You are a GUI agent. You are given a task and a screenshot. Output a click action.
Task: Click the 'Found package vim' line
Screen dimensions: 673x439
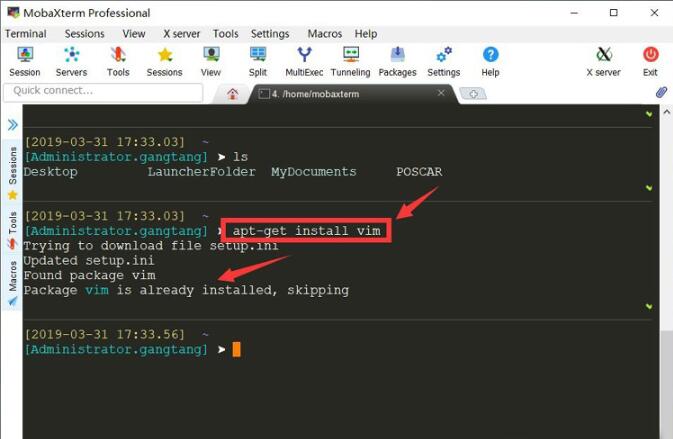89,275
